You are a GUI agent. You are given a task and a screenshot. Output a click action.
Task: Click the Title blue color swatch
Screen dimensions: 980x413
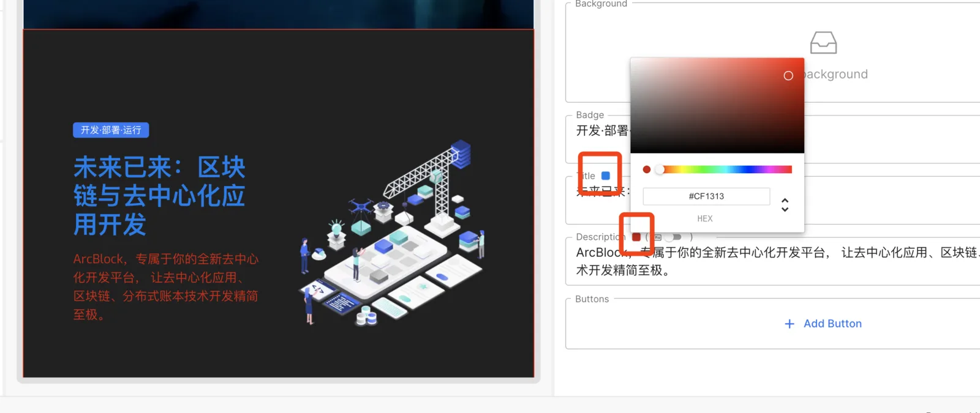pos(605,176)
